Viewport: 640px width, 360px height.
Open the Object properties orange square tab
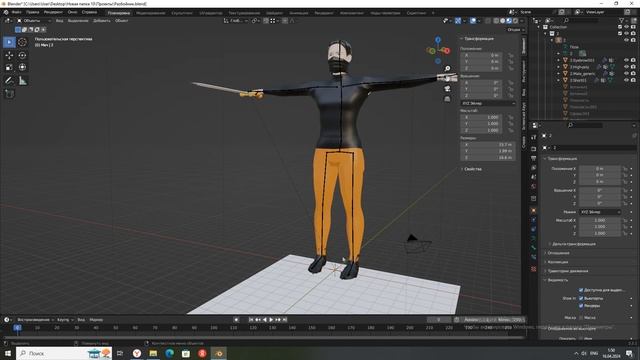click(x=533, y=211)
